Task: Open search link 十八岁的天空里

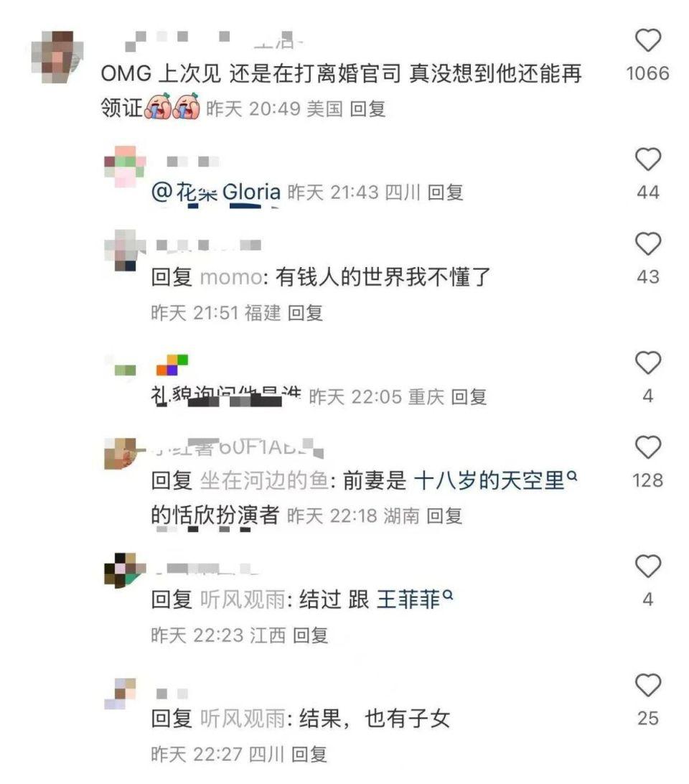Action: 495,481
